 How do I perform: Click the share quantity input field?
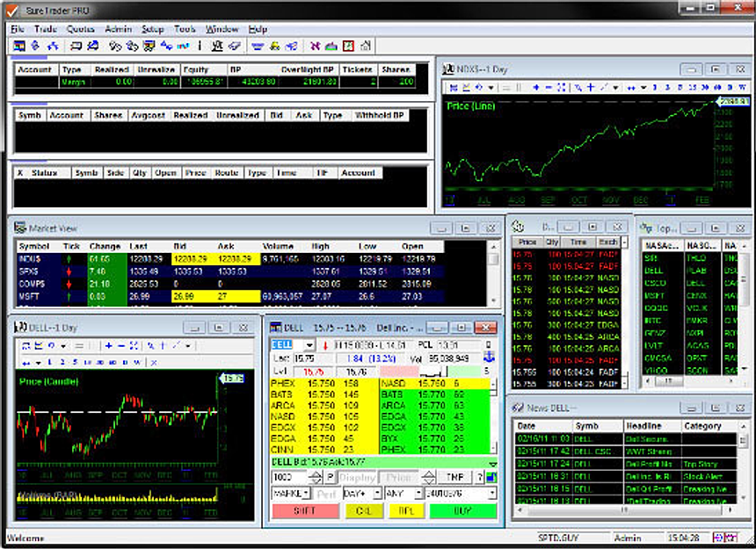coord(290,477)
